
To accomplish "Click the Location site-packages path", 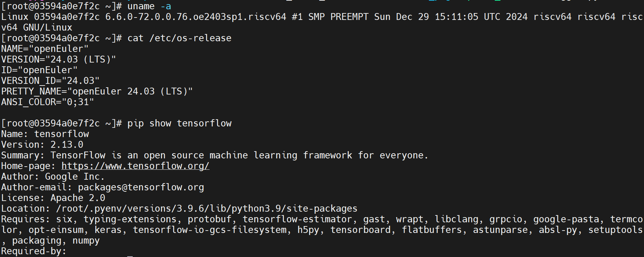I will point(207,209).
